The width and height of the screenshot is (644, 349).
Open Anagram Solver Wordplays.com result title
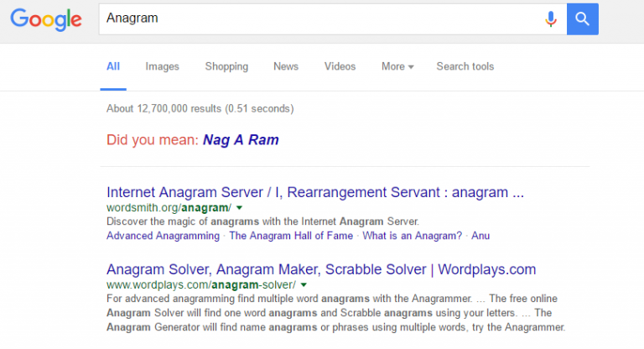click(x=321, y=269)
